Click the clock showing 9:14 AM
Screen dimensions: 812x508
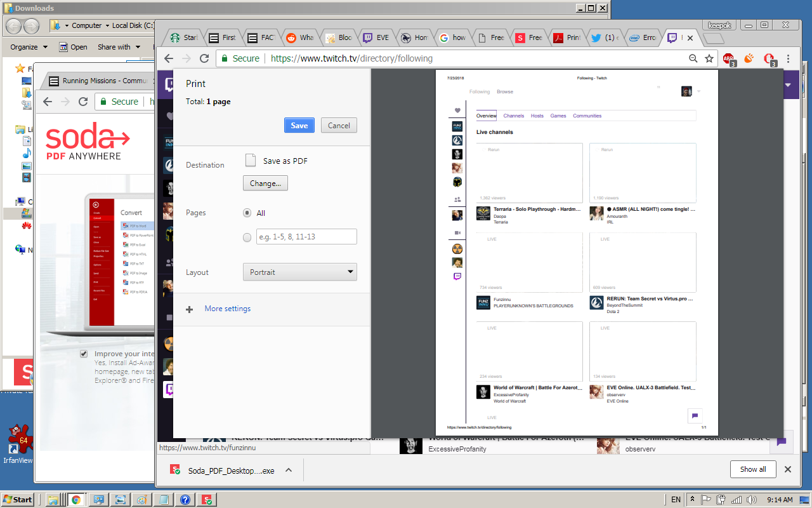click(x=780, y=500)
